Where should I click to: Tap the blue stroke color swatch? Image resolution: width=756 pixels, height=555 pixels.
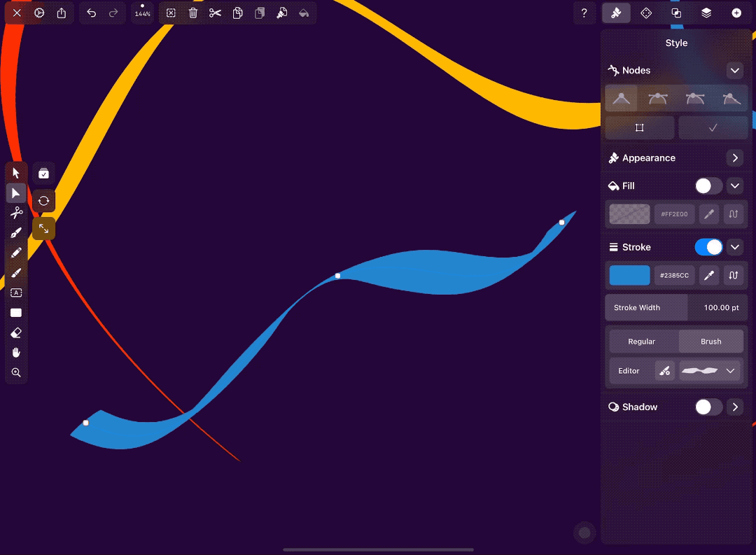coord(629,275)
